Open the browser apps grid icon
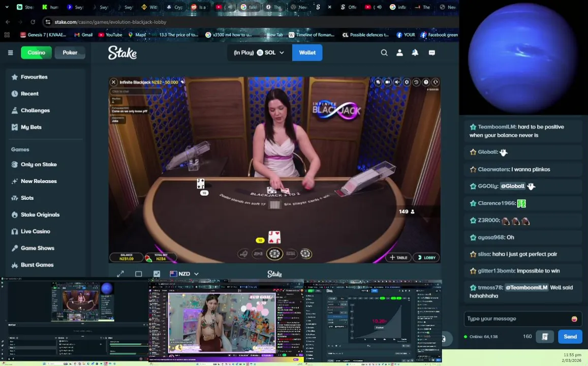The width and height of the screenshot is (588, 366). pyautogui.click(x=7, y=35)
